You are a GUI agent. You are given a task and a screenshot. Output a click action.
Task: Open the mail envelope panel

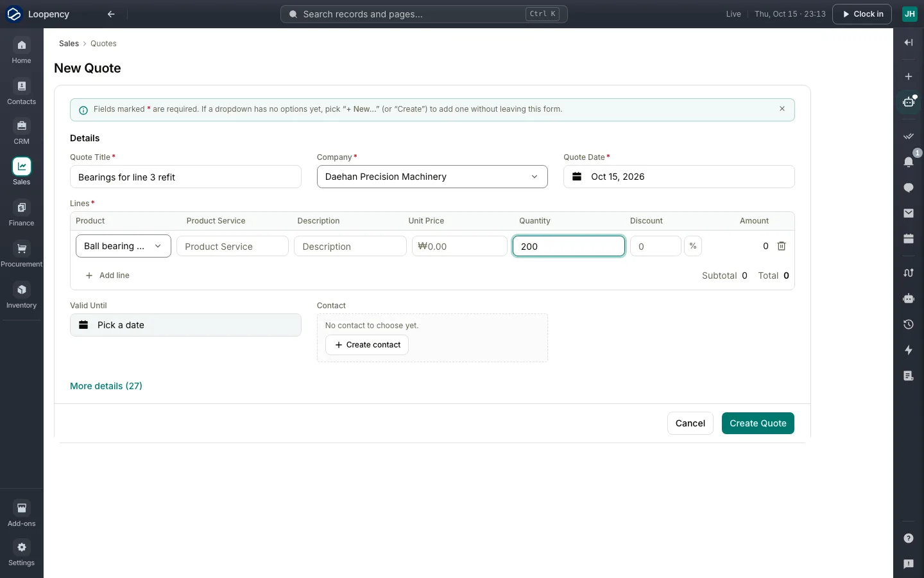pos(909,213)
